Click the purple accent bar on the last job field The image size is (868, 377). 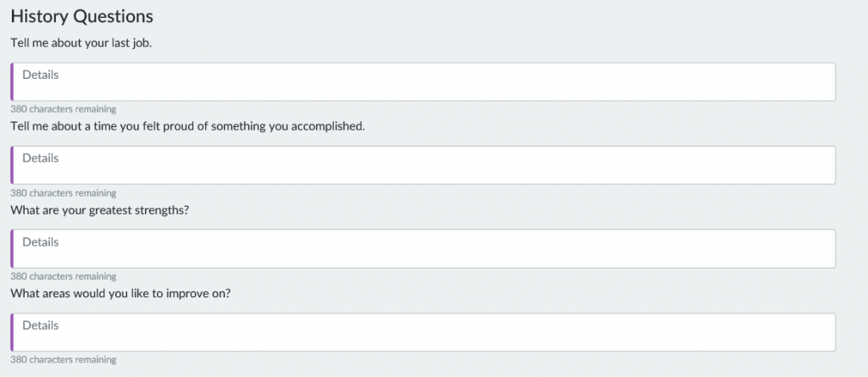pyautogui.click(x=12, y=82)
